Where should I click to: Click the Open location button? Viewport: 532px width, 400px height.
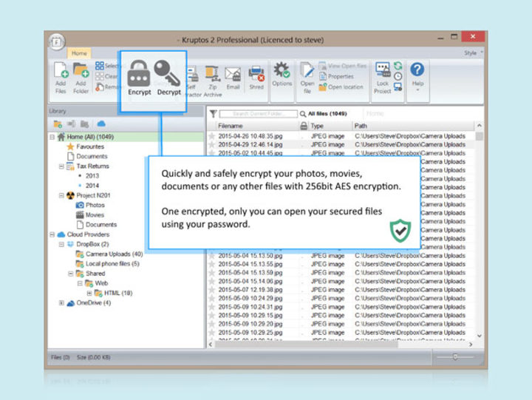click(x=341, y=87)
